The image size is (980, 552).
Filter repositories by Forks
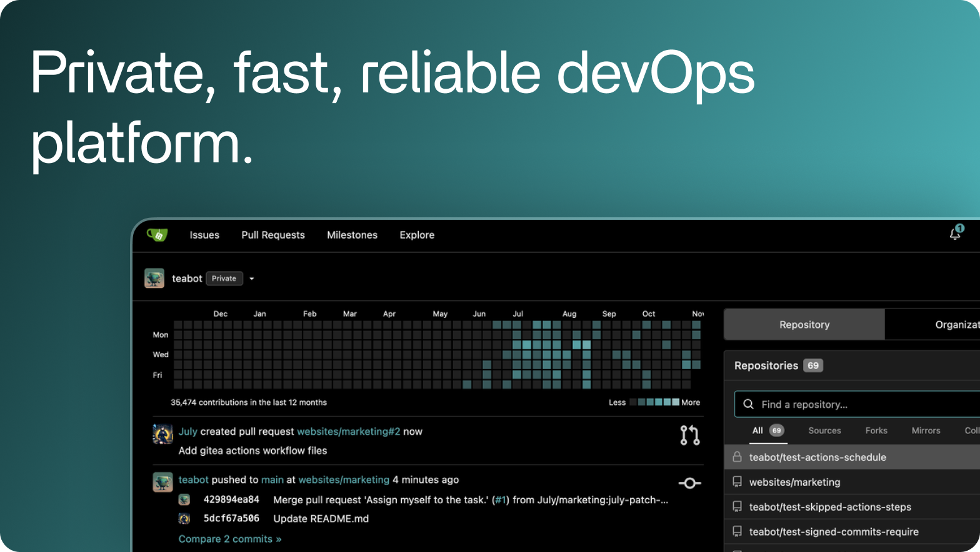tap(876, 431)
